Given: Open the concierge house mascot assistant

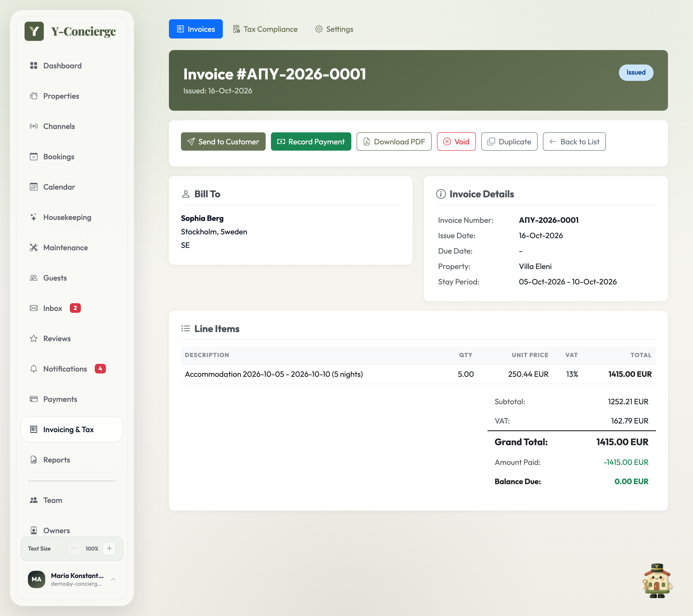Looking at the screenshot, I should point(657,581).
